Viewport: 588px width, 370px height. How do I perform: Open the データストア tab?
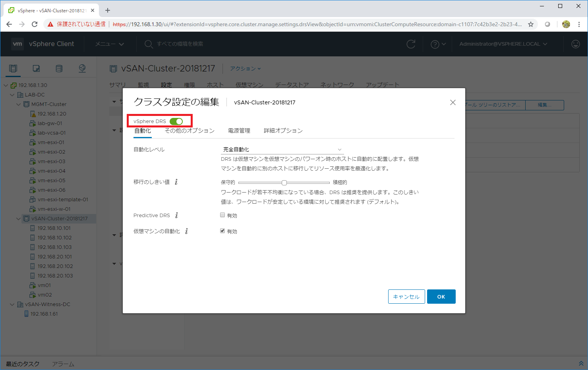[x=292, y=85]
